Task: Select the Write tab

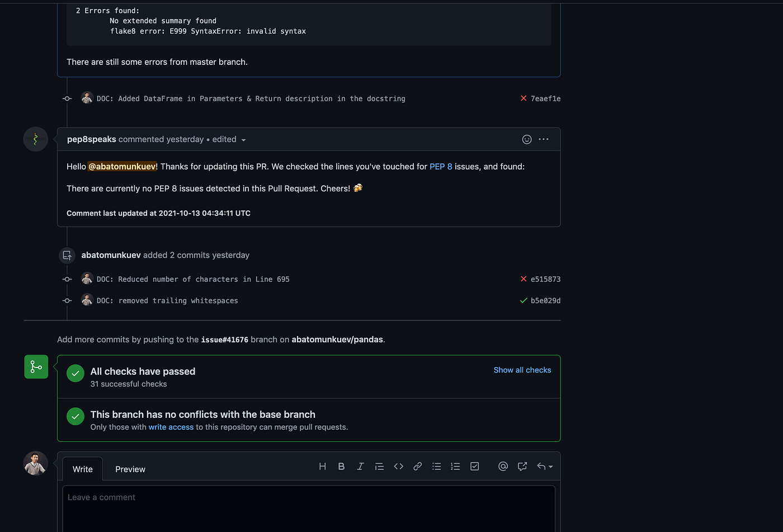Action: pyautogui.click(x=82, y=469)
